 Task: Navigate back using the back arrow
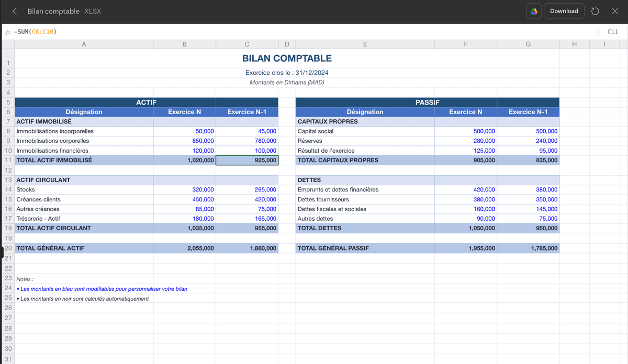click(x=14, y=11)
